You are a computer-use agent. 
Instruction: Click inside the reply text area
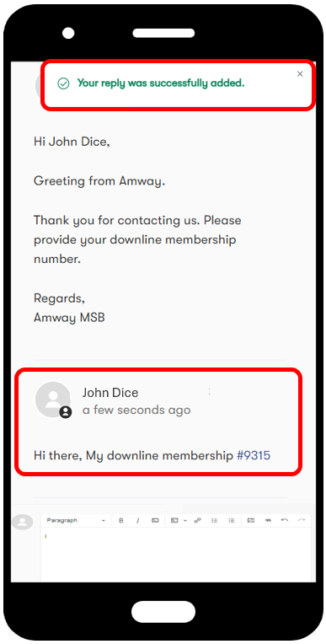(176, 555)
